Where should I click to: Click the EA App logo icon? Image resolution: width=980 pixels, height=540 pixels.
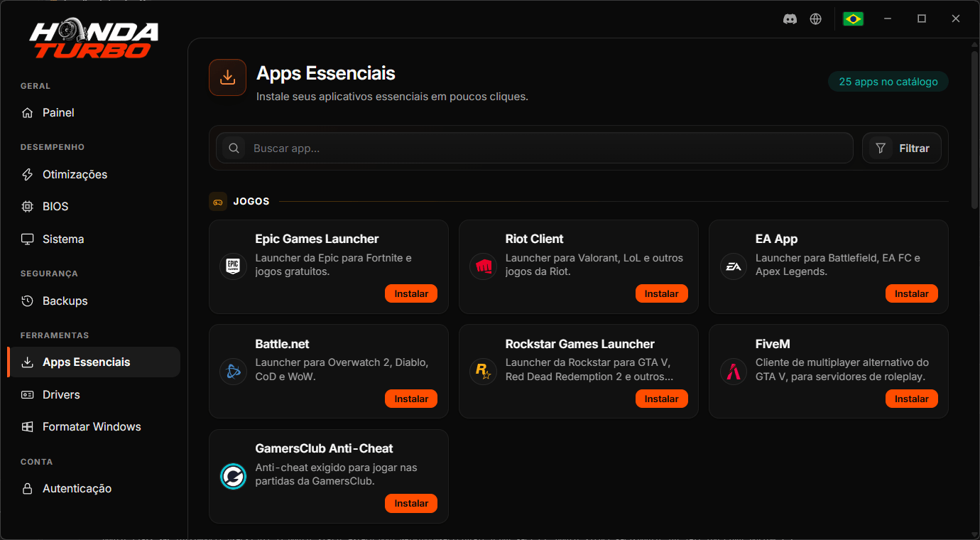(734, 266)
